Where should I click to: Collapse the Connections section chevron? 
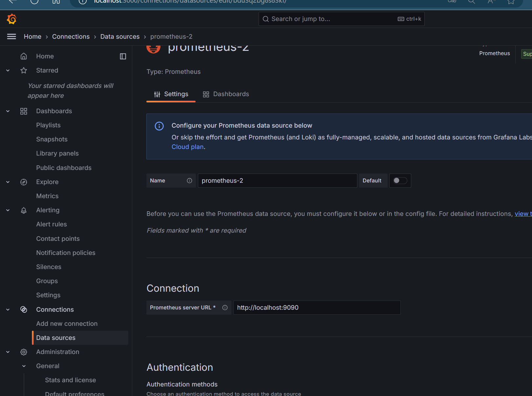pyautogui.click(x=8, y=309)
